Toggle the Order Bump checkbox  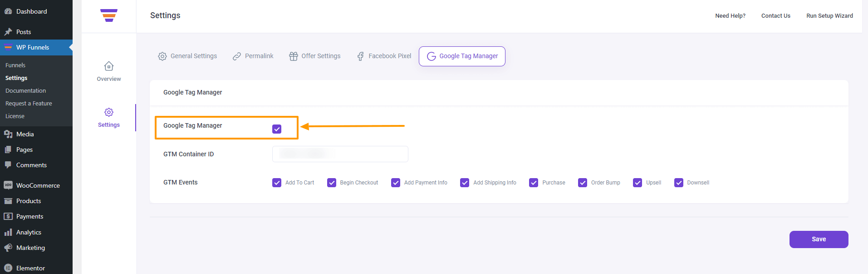(x=583, y=183)
